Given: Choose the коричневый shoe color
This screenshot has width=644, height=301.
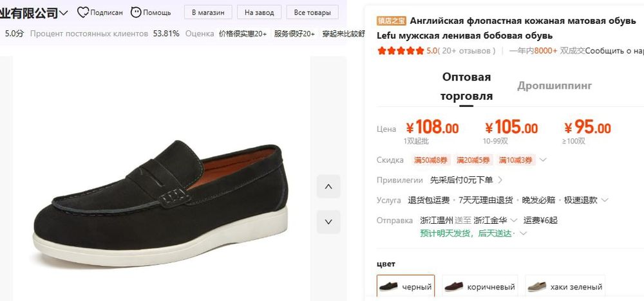Looking at the screenshot, I should pos(480,287).
